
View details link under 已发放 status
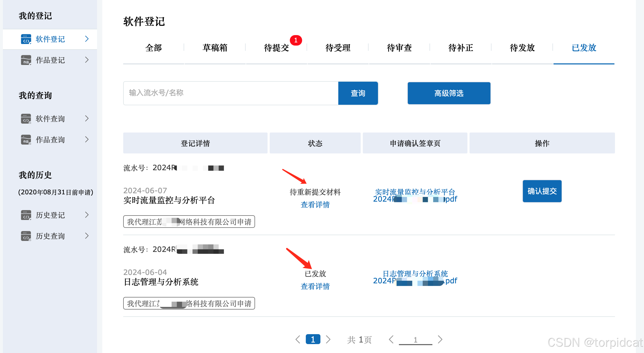315,286
